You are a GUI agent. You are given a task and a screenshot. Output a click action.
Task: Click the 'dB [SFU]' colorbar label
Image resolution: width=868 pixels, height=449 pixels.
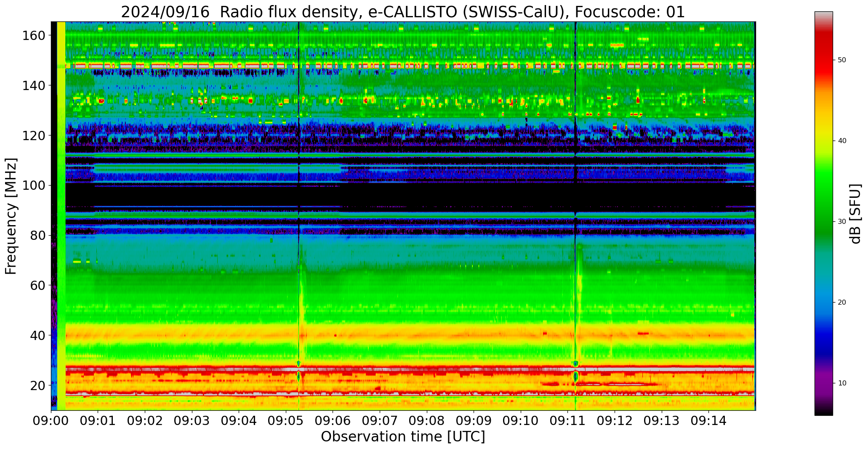coord(855,213)
